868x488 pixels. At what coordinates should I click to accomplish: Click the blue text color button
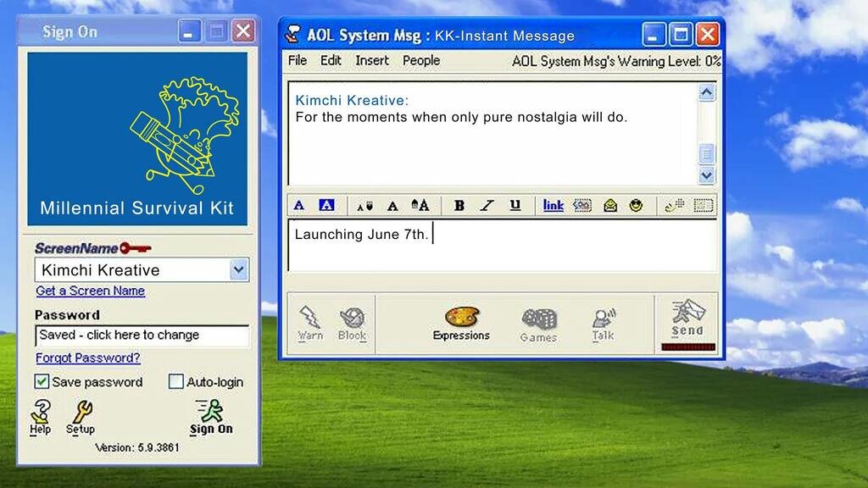(x=299, y=205)
